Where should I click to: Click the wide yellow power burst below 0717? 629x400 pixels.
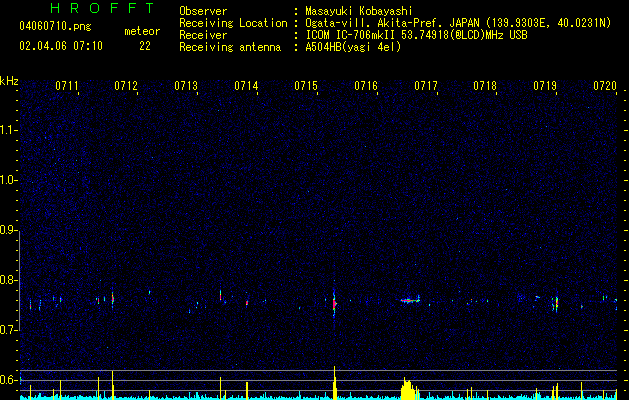[x=409, y=389]
